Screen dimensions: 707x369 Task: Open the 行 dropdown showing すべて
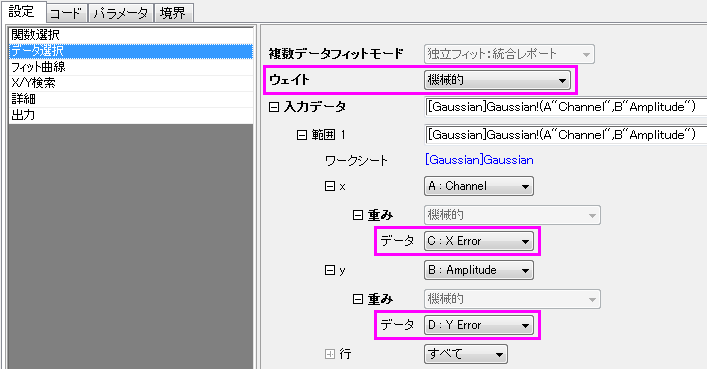(466, 354)
